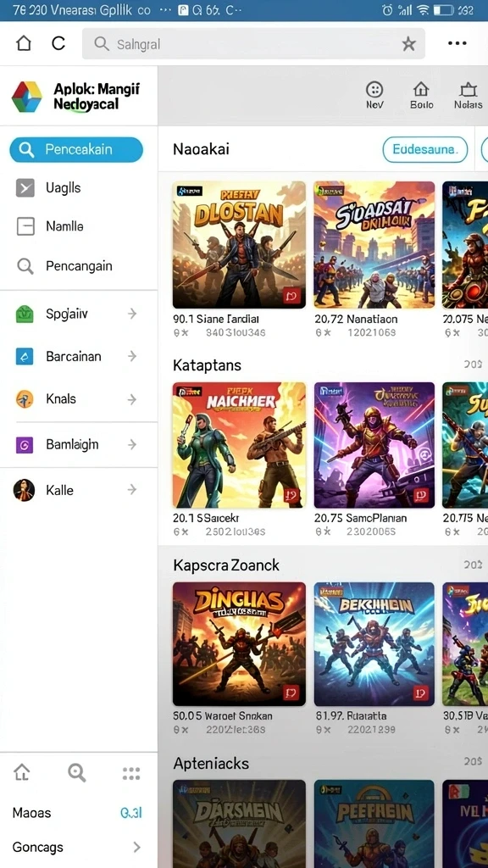
Task: Bookmark page with the star icon
Action: [409, 44]
